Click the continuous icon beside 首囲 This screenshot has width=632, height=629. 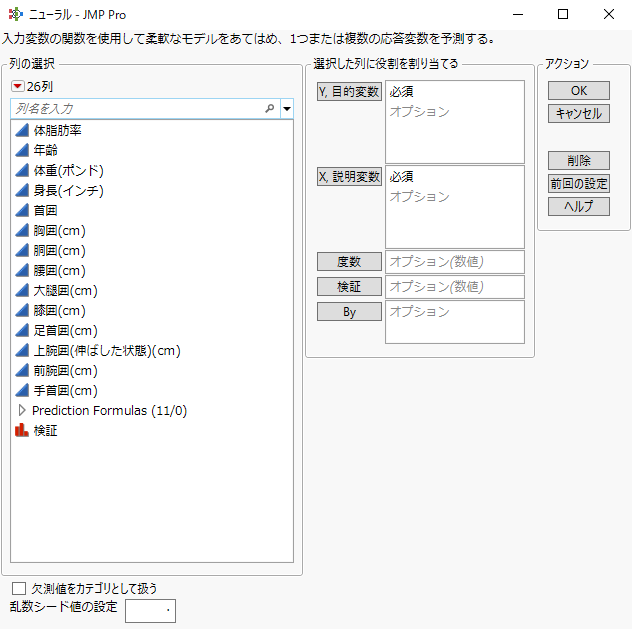click(x=22, y=210)
